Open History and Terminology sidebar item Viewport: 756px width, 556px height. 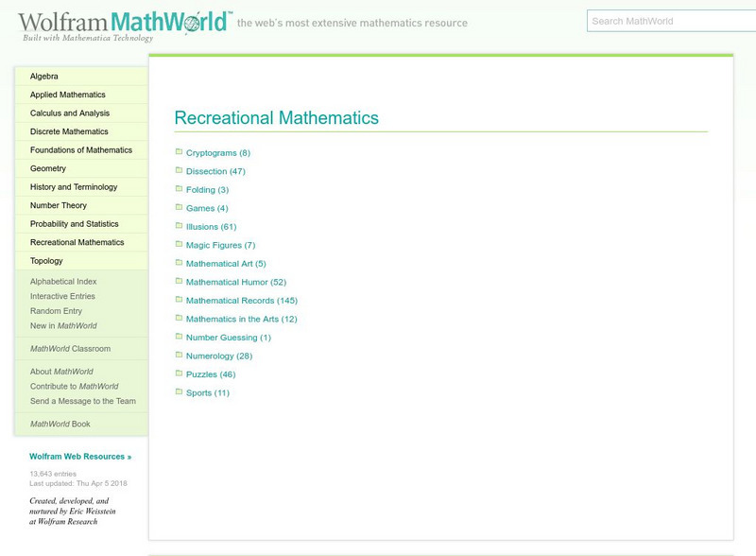pos(81,187)
